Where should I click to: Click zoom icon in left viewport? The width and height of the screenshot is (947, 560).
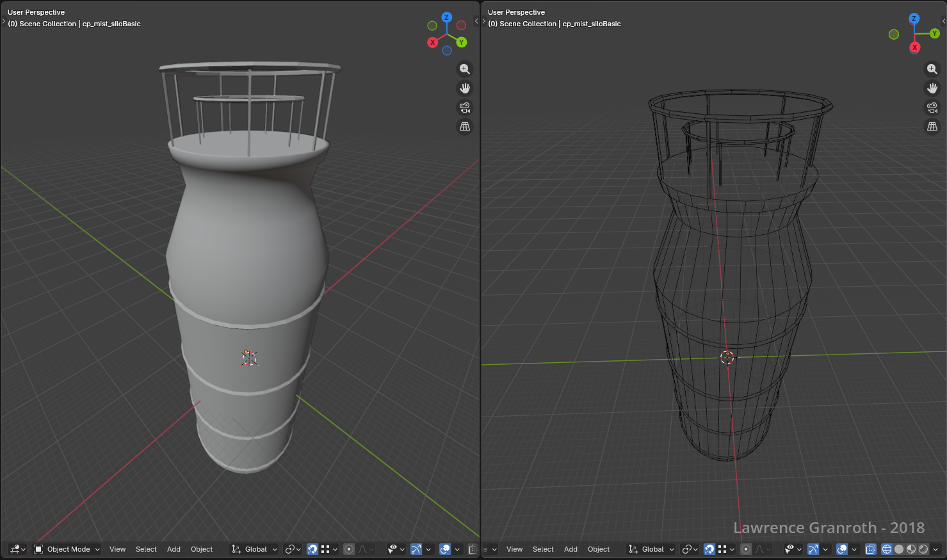(x=465, y=69)
